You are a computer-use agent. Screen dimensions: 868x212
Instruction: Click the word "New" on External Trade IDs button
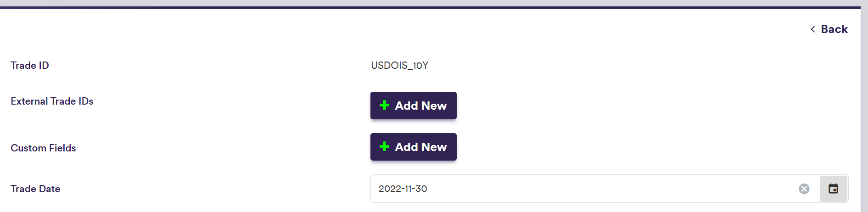[x=434, y=106]
